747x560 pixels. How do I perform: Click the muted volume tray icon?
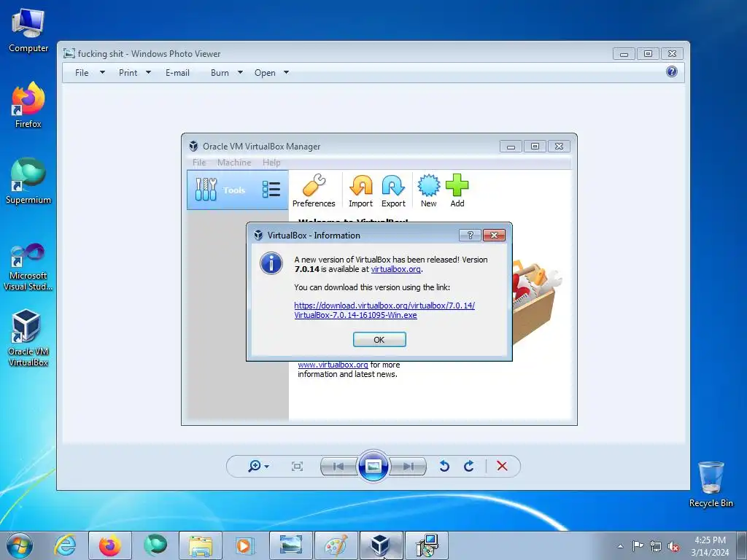pyautogui.click(x=673, y=546)
